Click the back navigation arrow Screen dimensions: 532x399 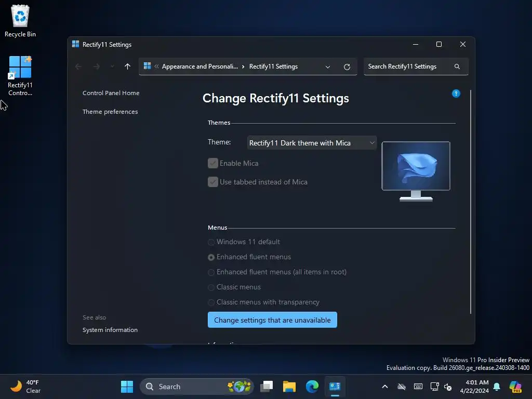(78, 66)
